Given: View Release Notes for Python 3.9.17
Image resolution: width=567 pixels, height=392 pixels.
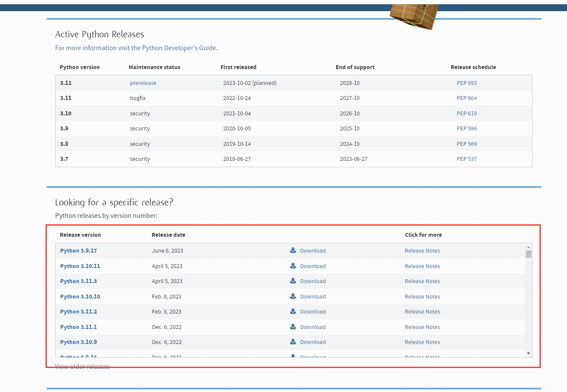Looking at the screenshot, I should pos(422,250).
